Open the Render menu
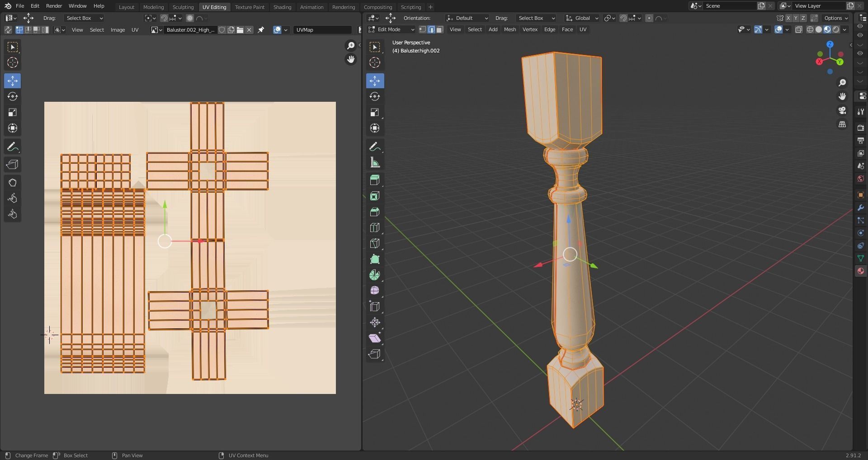868x460 pixels. click(x=54, y=6)
